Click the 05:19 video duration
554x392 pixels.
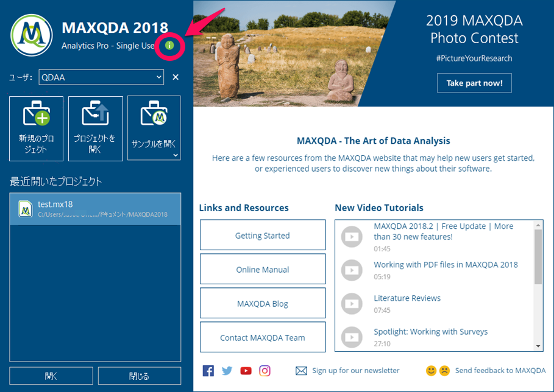point(382,276)
